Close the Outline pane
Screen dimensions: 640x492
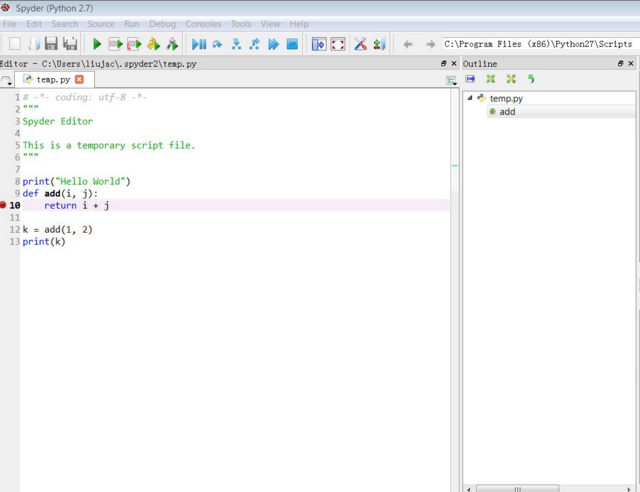[x=631, y=63]
